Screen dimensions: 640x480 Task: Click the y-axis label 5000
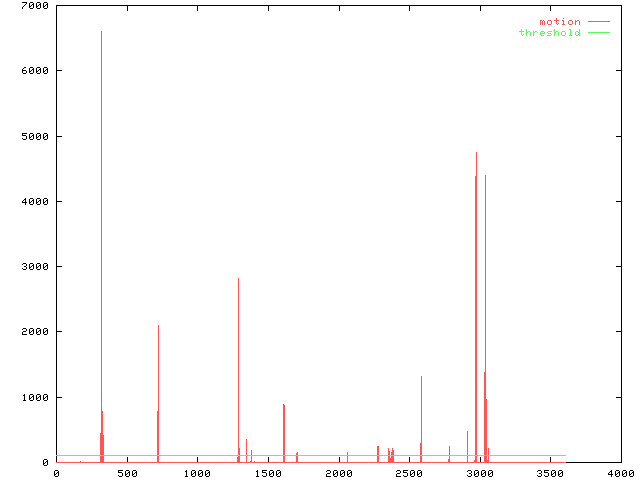(35, 136)
